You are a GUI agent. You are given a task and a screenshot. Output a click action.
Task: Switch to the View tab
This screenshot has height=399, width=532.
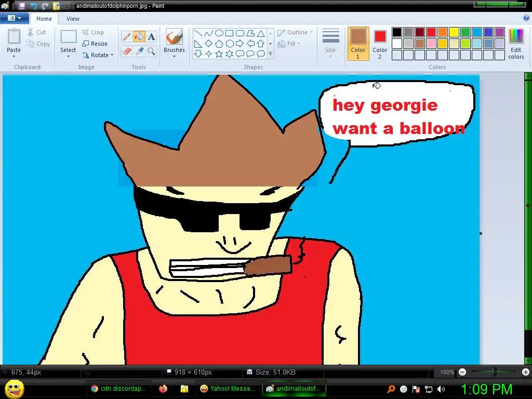(x=73, y=19)
